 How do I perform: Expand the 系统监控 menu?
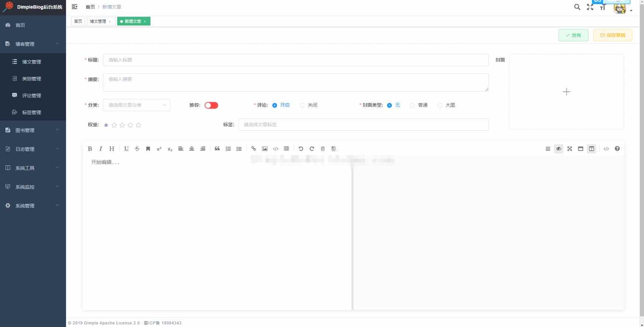click(x=33, y=187)
